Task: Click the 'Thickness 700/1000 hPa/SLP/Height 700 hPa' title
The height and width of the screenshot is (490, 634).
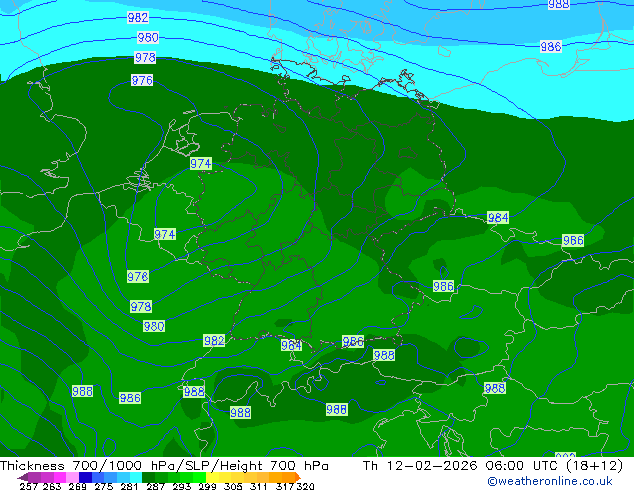Action: tap(164, 466)
